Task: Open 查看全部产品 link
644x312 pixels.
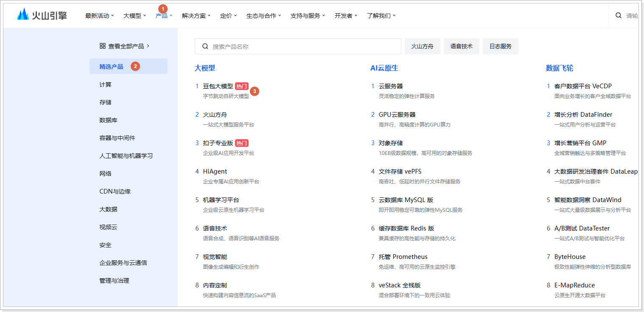Action: point(124,46)
